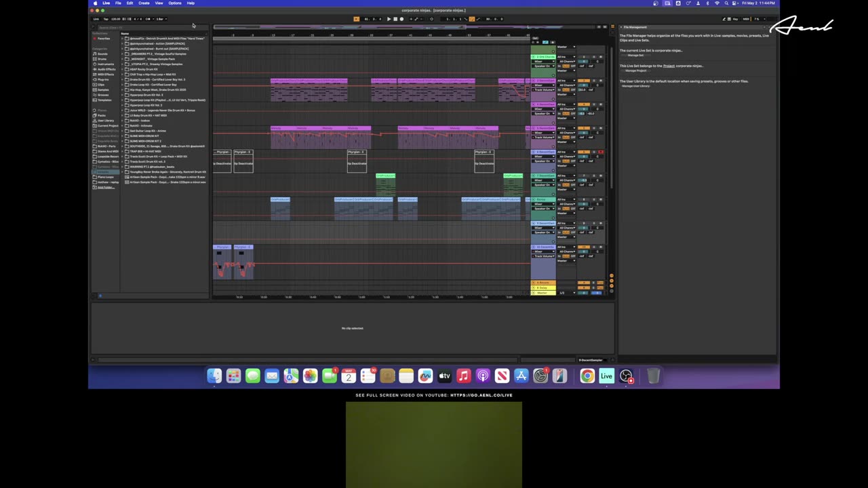Click the 120.00 tempo field
Screen dimensions: 868x488
tap(115, 19)
